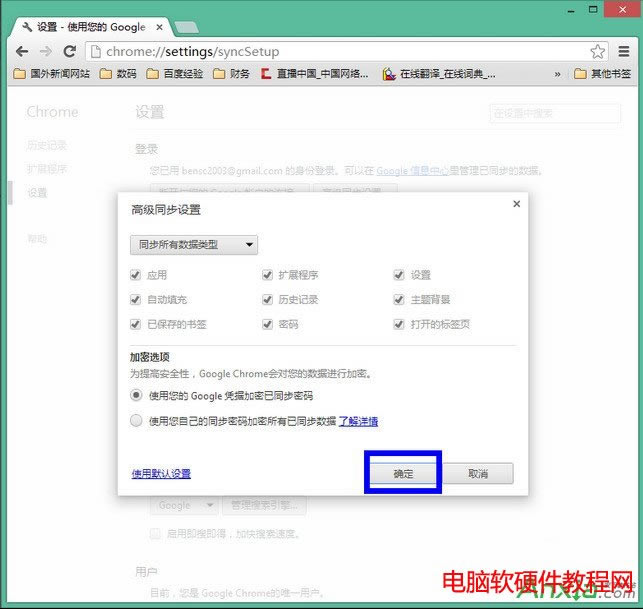The image size is (643, 609).
Task: Toggle the 主题背景 checkbox
Action: (399, 299)
